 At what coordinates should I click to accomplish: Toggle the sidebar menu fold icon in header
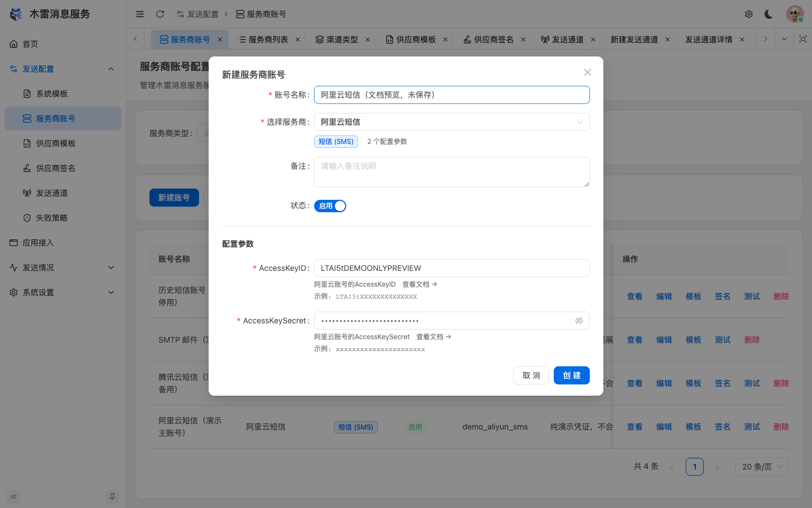pyautogui.click(x=140, y=14)
